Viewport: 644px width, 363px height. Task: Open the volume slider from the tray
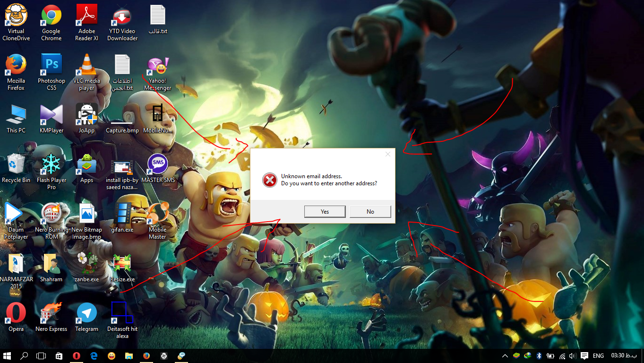pos(573,356)
